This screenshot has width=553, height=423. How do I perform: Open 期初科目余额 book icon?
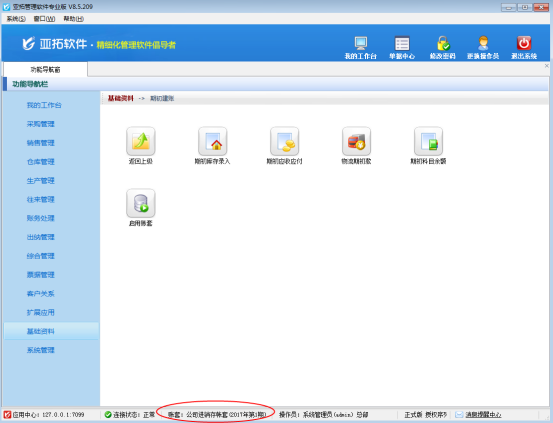click(429, 141)
